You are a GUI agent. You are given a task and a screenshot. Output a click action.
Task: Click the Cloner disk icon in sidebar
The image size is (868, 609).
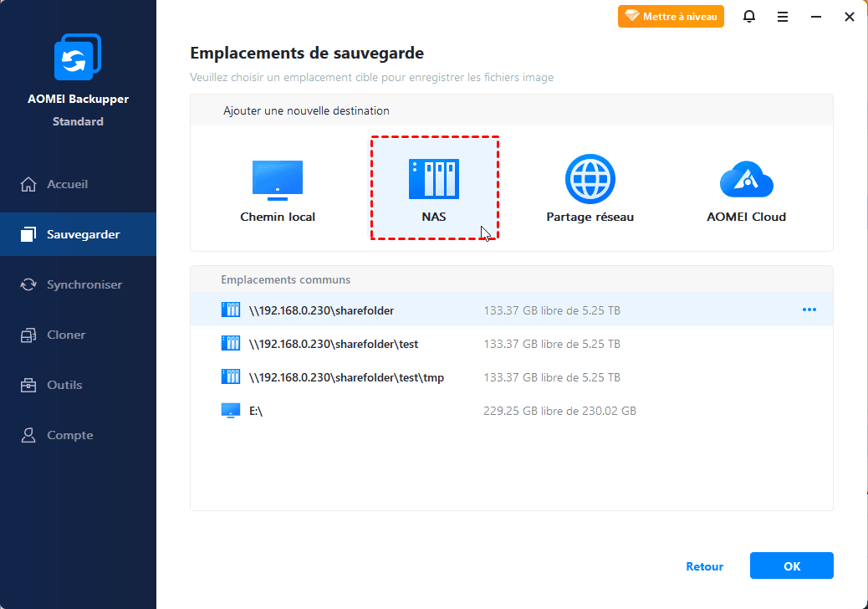coord(28,335)
